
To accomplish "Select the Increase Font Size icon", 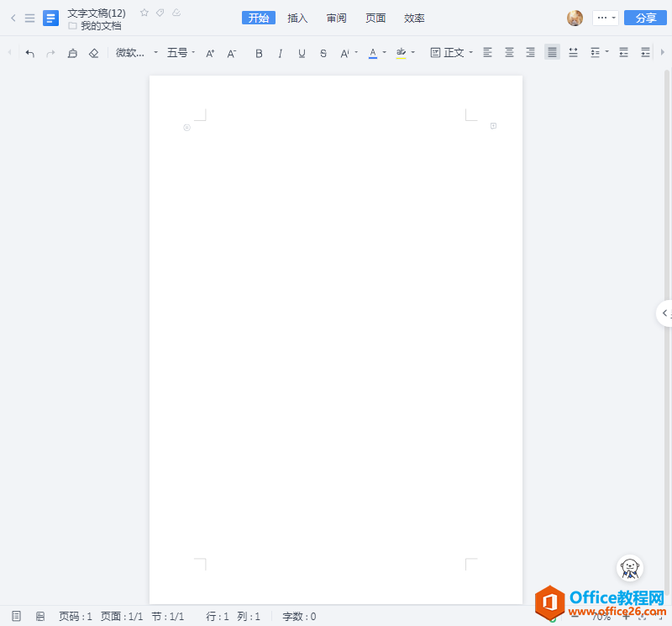I will (209, 52).
